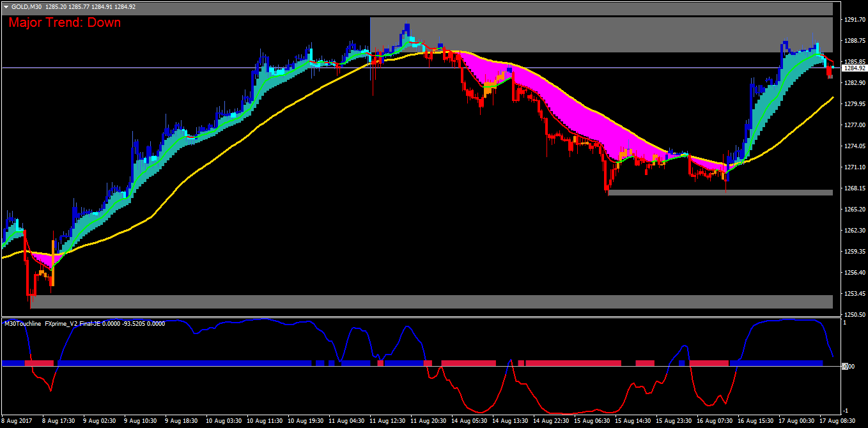Click the '10 Aug 19:30' time label
Viewport: 868px width, 428px height.
pyautogui.click(x=306, y=422)
